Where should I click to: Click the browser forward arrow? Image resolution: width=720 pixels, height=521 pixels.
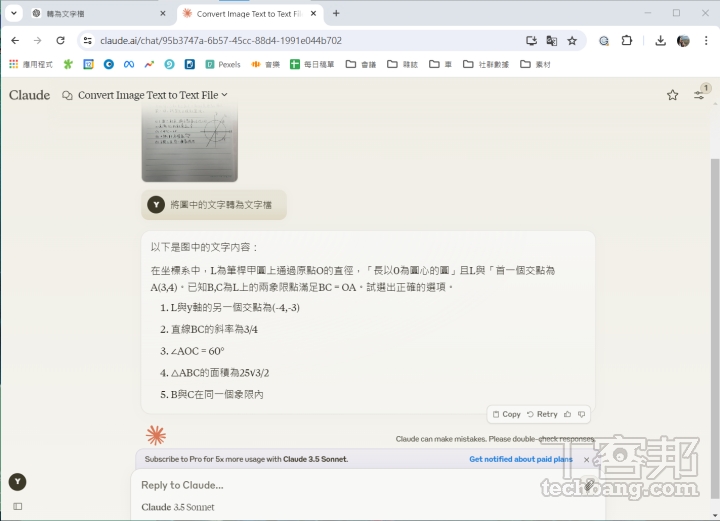click(x=38, y=40)
